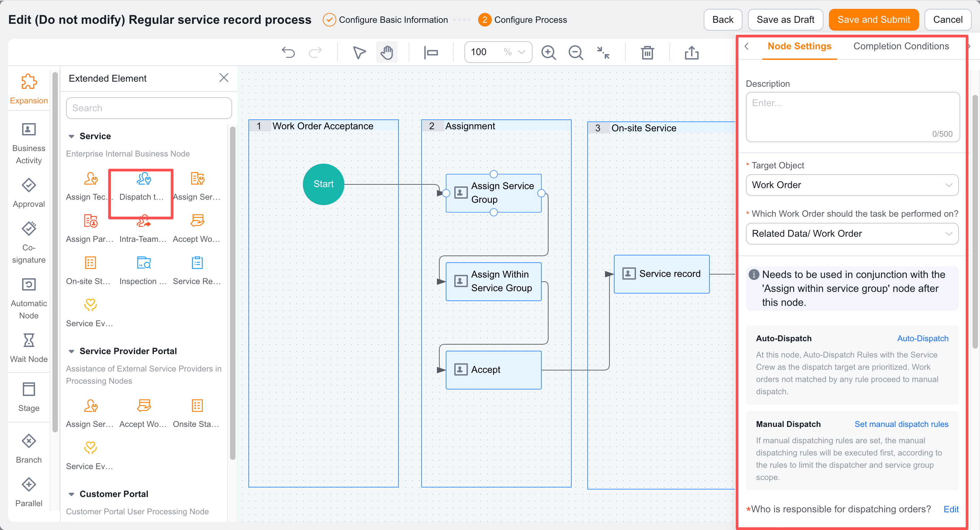Select Service Re... service element
The height and width of the screenshot is (530, 980).
197,271
